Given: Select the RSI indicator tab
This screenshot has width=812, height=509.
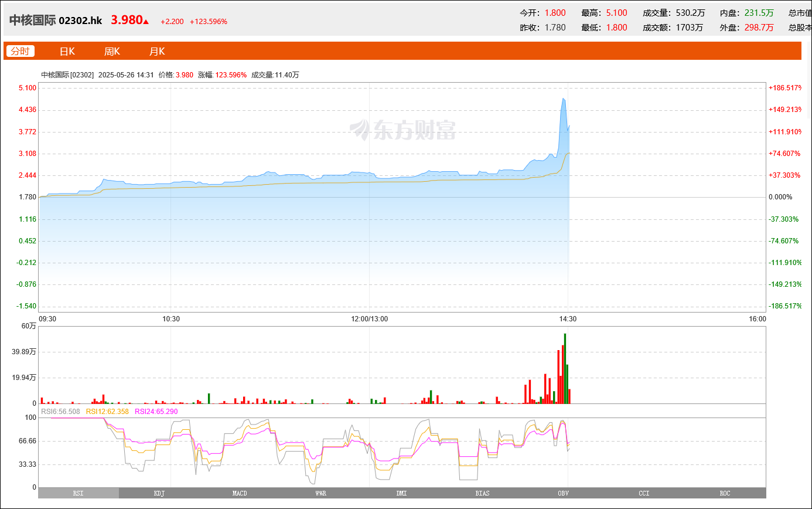Looking at the screenshot, I should [x=79, y=493].
